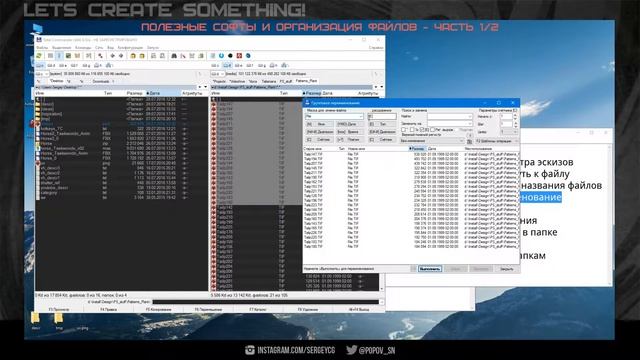Click the [hms] Время mask button
This screenshot has height=360, width=640.
[x=349, y=132]
